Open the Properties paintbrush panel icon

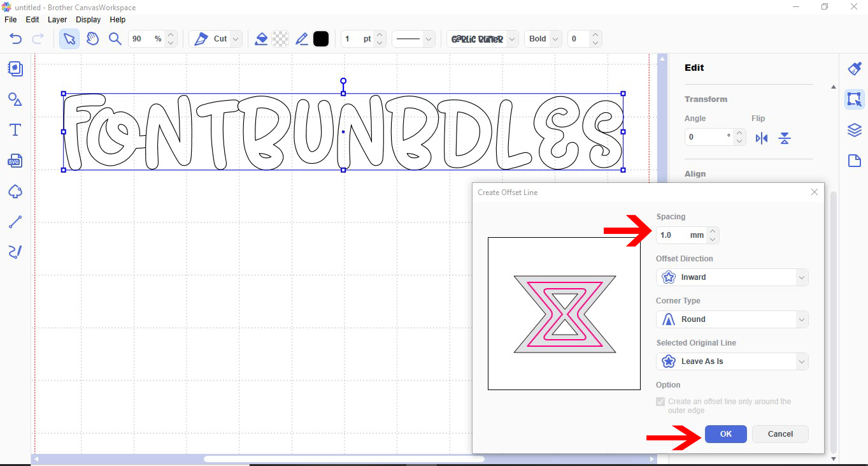coord(854,69)
